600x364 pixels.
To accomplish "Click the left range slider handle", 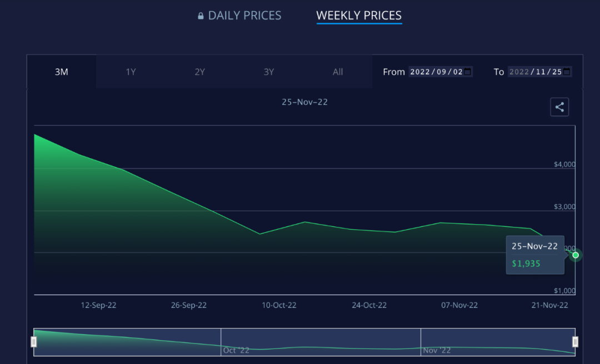I will (x=34, y=342).
